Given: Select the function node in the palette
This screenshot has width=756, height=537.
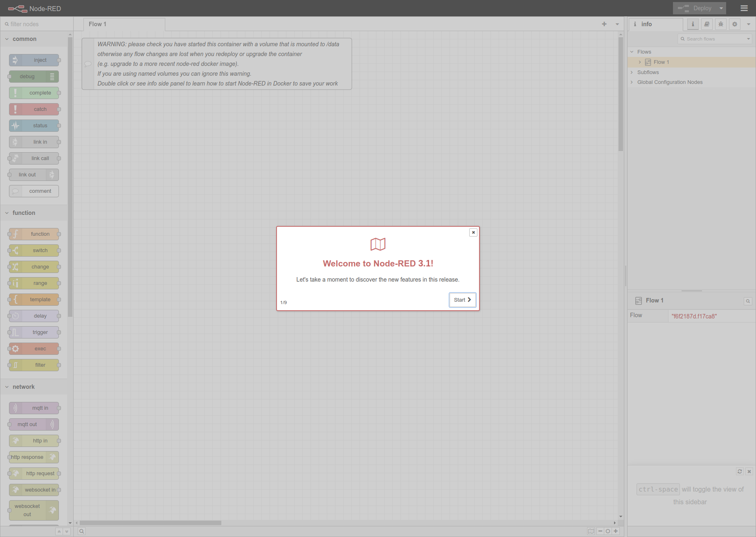Looking at the screenshot, I should (34, 234).
